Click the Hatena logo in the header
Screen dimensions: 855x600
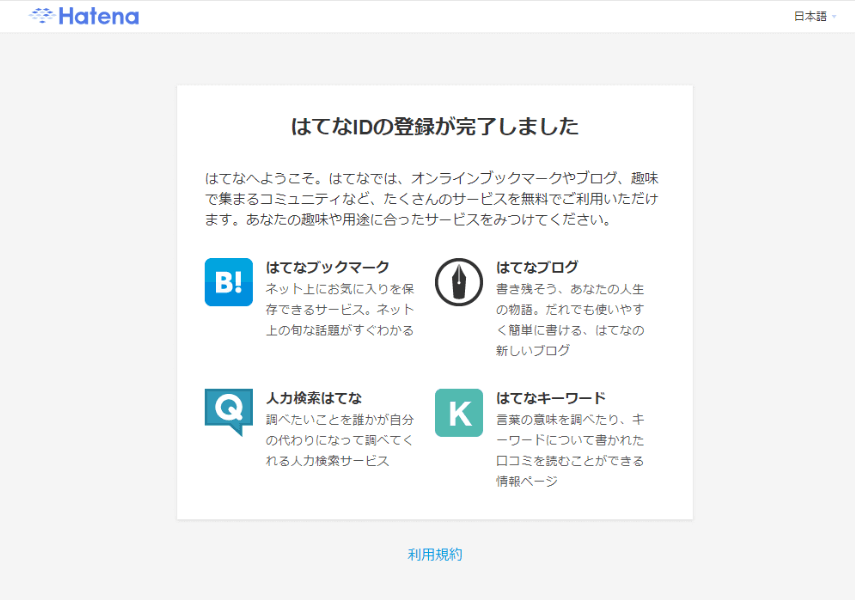tap(84, 16)
